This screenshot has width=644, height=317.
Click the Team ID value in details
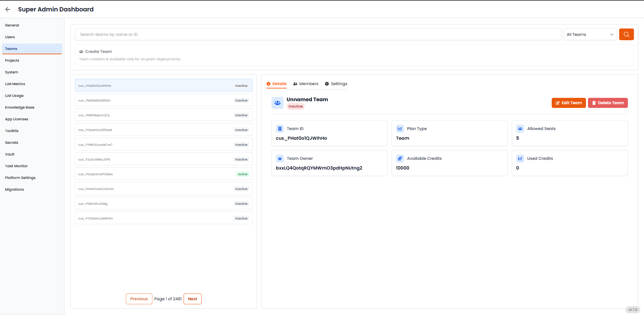click(301, 138)
